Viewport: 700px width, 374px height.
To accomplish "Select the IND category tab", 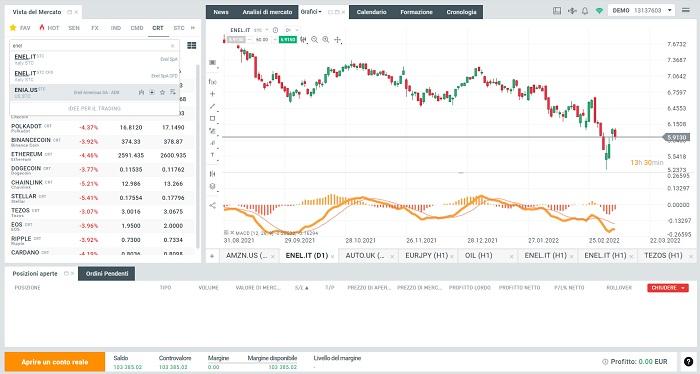I will (116, 28).
